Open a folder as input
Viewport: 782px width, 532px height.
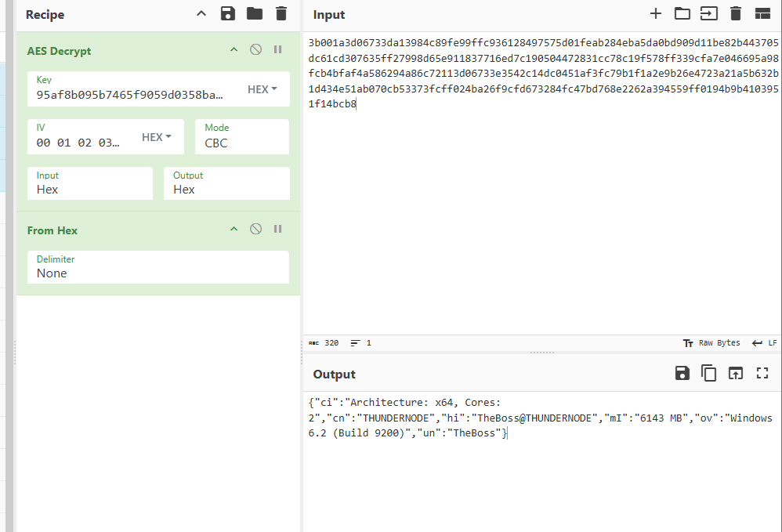click(682, 13)
